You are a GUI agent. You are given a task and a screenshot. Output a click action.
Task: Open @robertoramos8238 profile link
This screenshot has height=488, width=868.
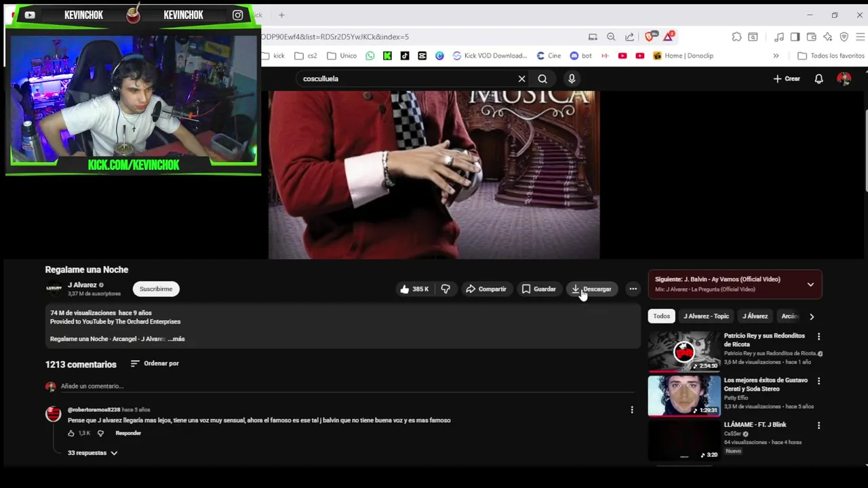94,410
